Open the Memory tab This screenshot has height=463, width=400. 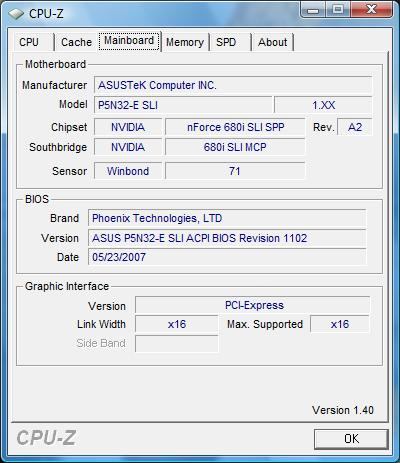click(185, 42)
